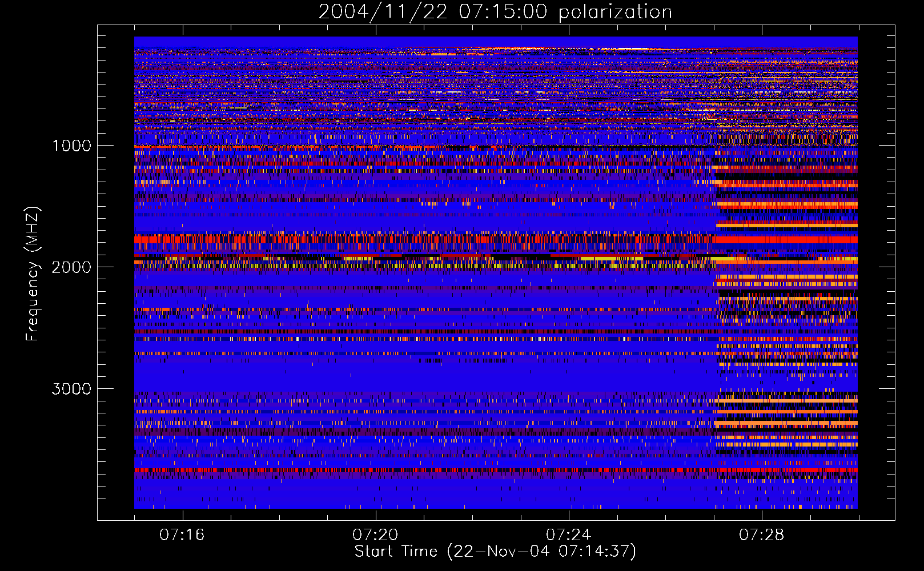Click the 07:20 time tick label

point(375,535)
